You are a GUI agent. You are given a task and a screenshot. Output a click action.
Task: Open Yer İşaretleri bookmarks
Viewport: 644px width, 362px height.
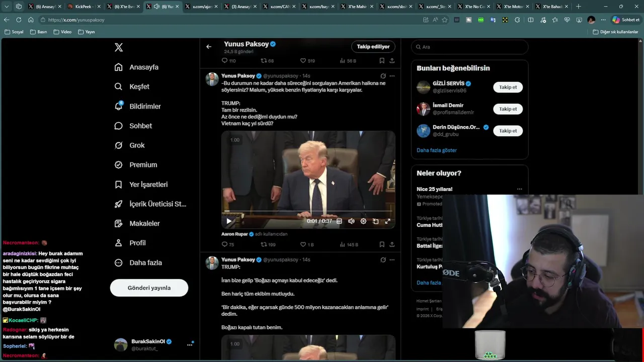click(141, 185)
